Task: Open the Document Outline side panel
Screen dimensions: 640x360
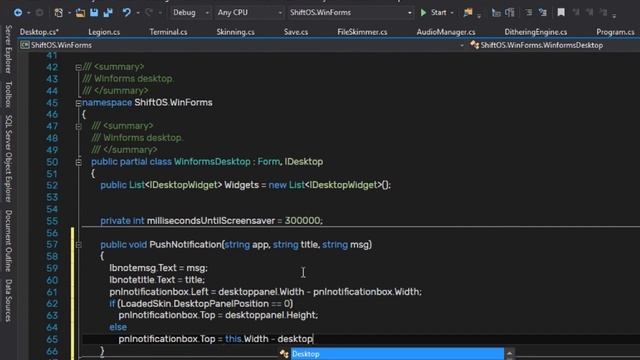Action: point(8,241)
